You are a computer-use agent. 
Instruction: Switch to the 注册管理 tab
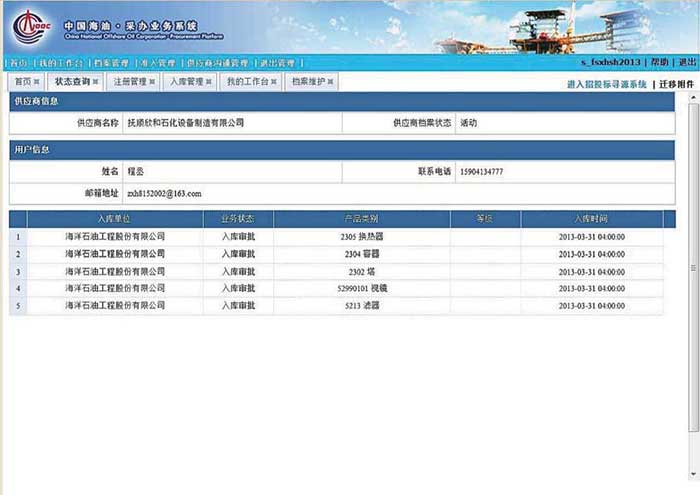point(128,82)
